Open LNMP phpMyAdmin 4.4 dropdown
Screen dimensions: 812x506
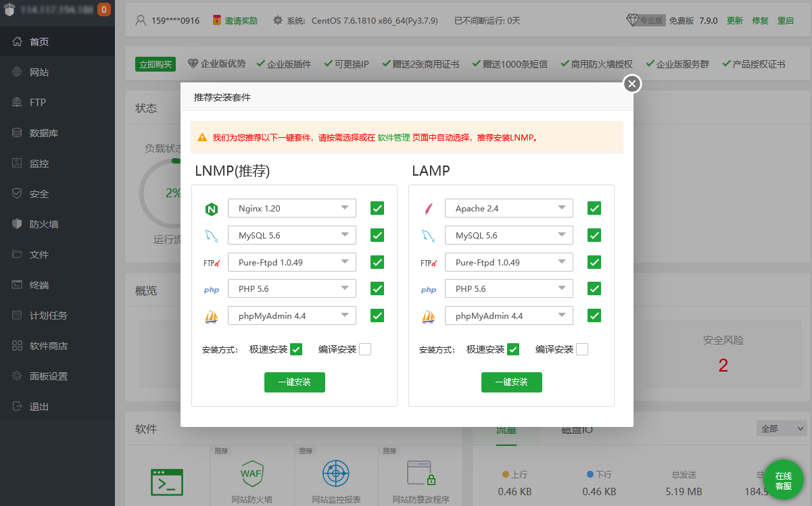292,315
